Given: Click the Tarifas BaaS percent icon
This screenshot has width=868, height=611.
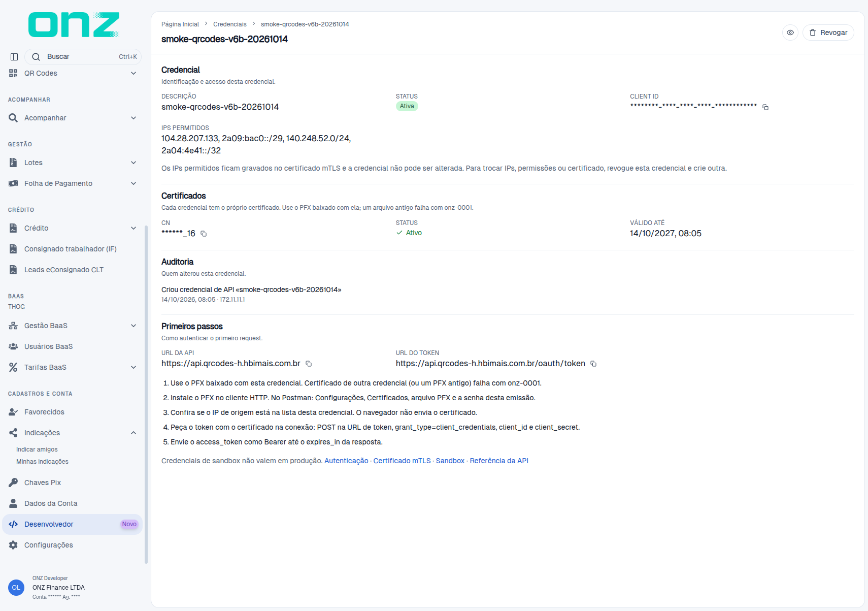Looking at the screenshot, I should (13, 367).
